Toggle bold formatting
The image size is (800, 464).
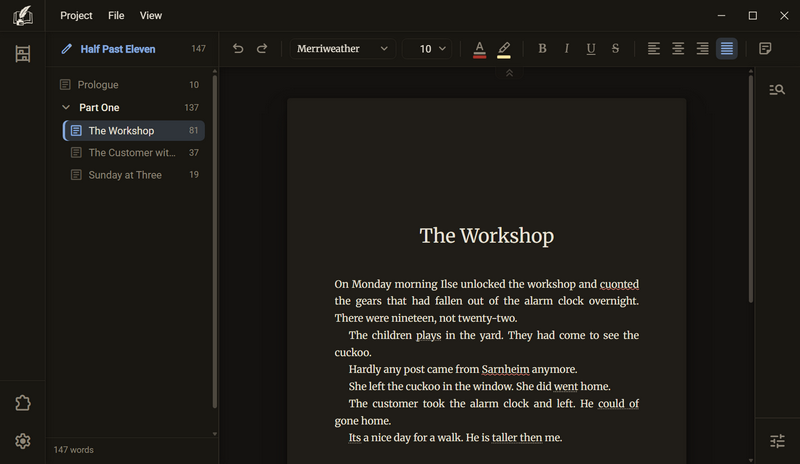[542, 48]
